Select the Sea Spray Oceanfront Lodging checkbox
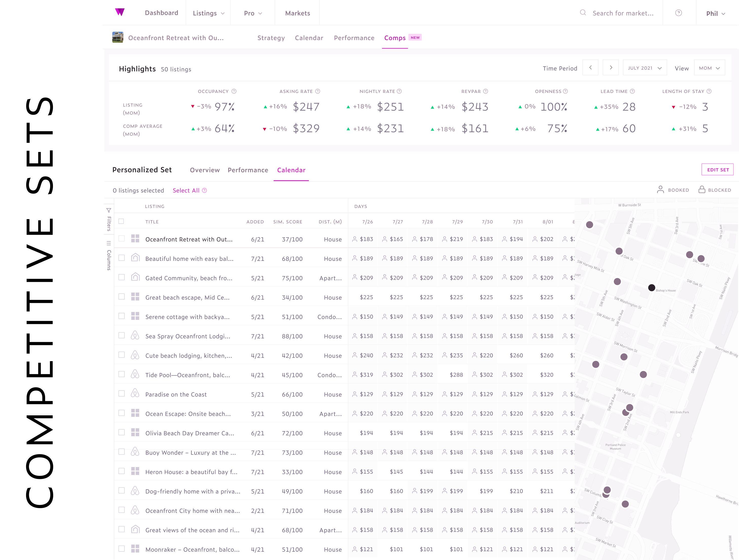This screenshot has width=739, height=560. click(x=122, y=336)
